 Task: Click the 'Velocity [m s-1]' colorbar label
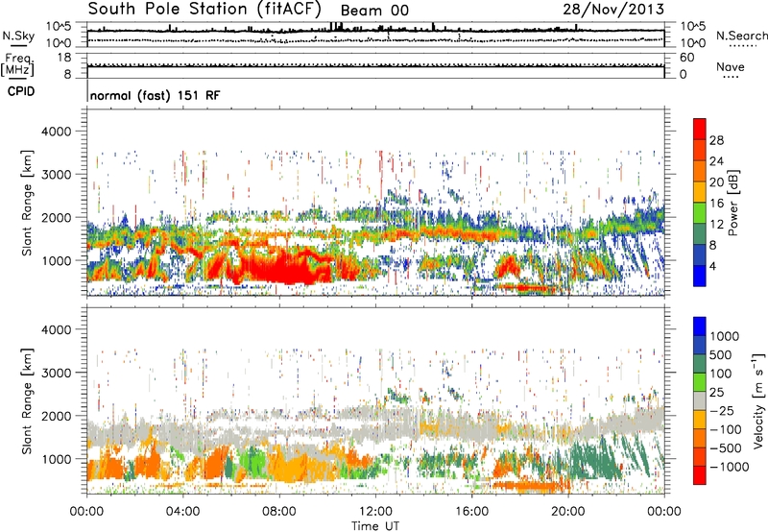pyautogui.click(x=758, y=400)
